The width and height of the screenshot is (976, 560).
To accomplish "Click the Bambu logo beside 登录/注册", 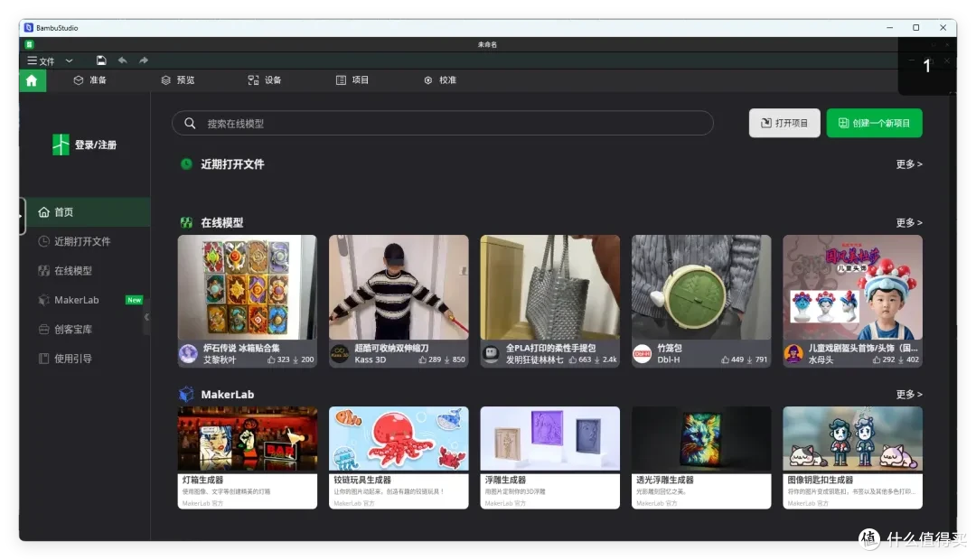I will point(61,145).
